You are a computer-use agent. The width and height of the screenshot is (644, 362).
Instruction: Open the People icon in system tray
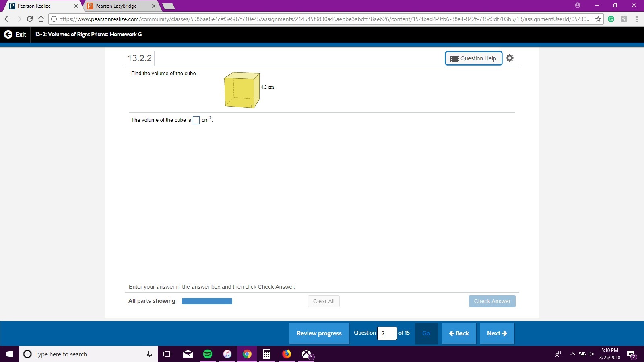(558, 354)
